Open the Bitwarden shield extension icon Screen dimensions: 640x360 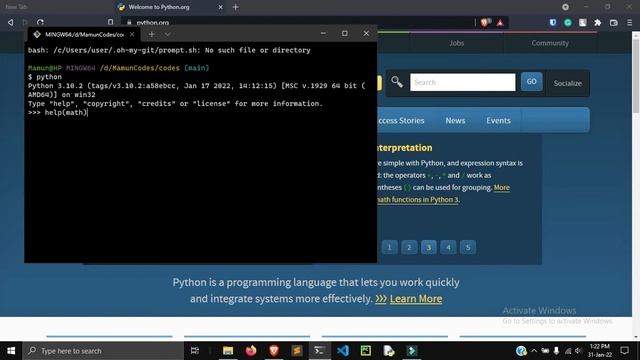(x=553, y=23)
